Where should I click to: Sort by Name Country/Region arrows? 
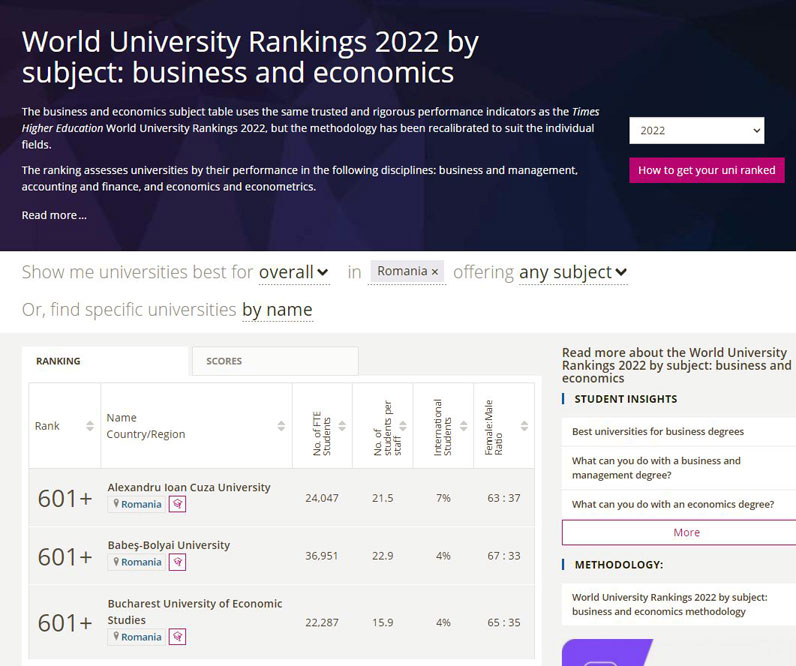[x=281, y=426]
